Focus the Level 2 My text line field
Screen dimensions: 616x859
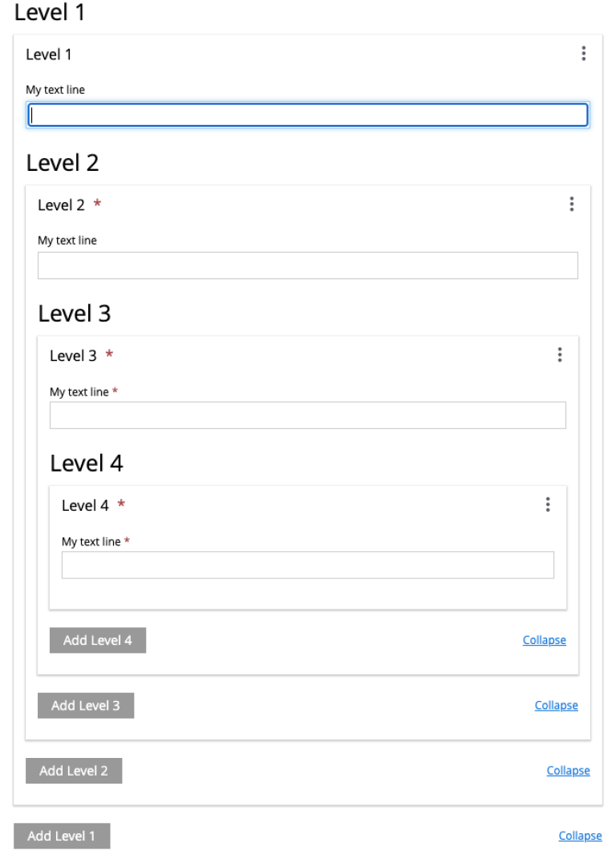(x=308, y=265)
